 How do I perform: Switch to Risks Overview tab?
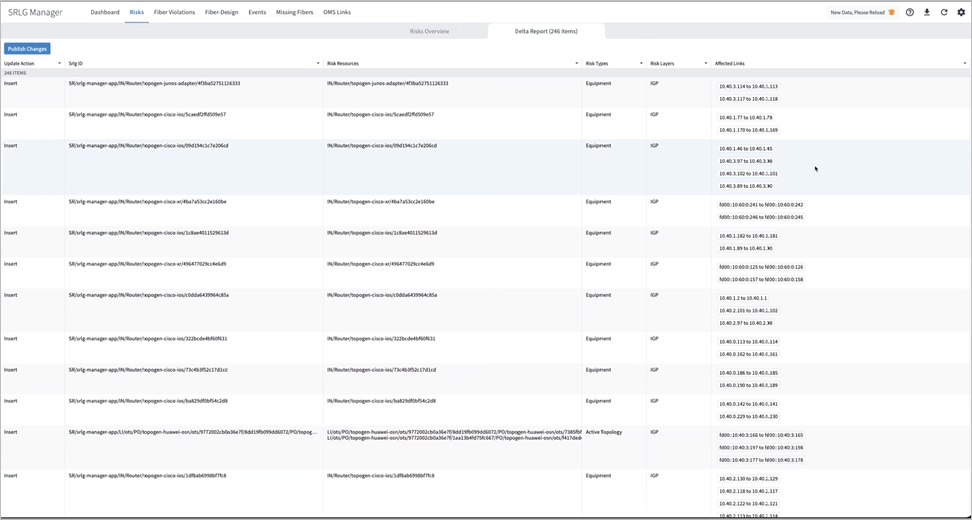click(x=429, y=32)
